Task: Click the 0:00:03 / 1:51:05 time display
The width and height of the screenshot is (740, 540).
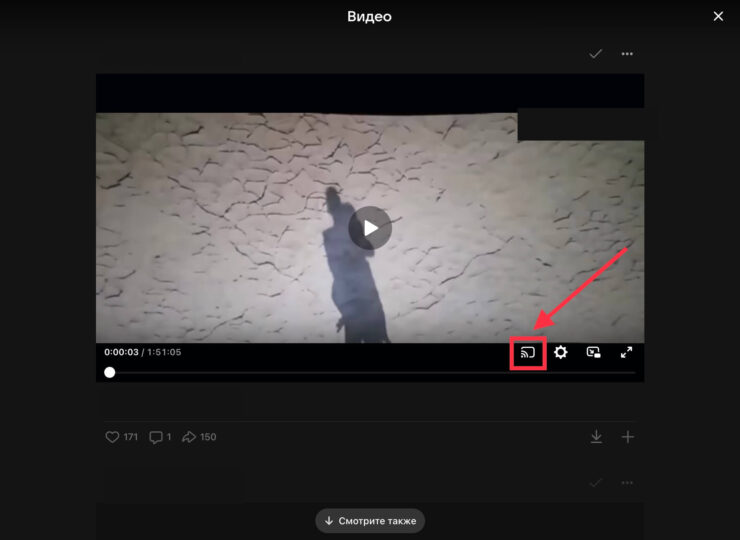Action: tap(143, 352)
